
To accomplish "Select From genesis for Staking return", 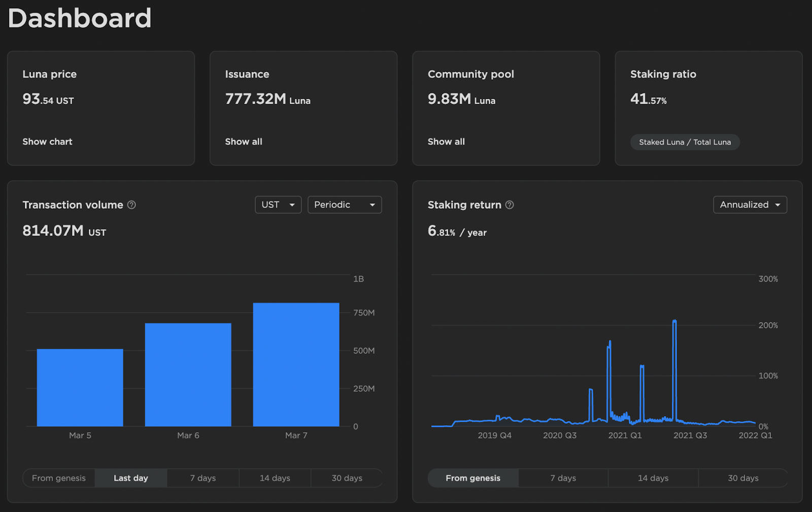I will click(x=472, y=478).
